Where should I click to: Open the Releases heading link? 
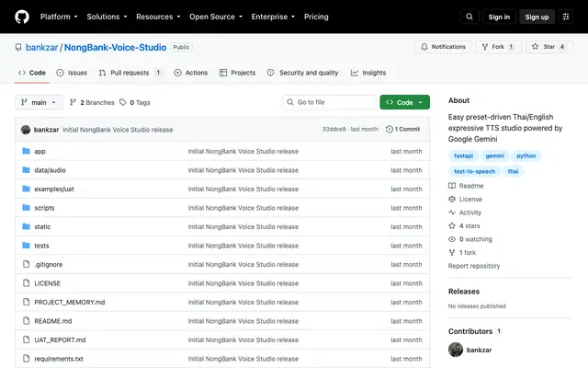[464, 292]
